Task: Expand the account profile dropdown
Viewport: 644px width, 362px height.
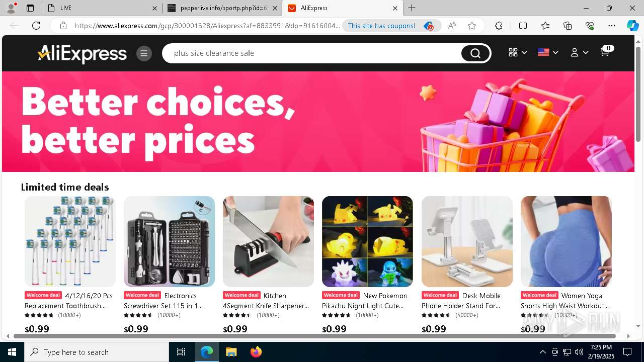Action: pos(579,52)
